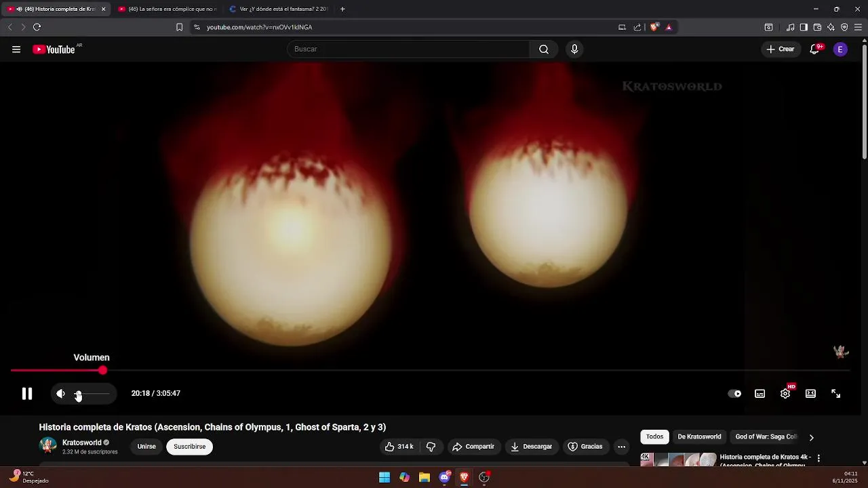Close the Historia completa de Kratos tab
The width and height of the screenshot is (868, 488).
coord(103,9)
